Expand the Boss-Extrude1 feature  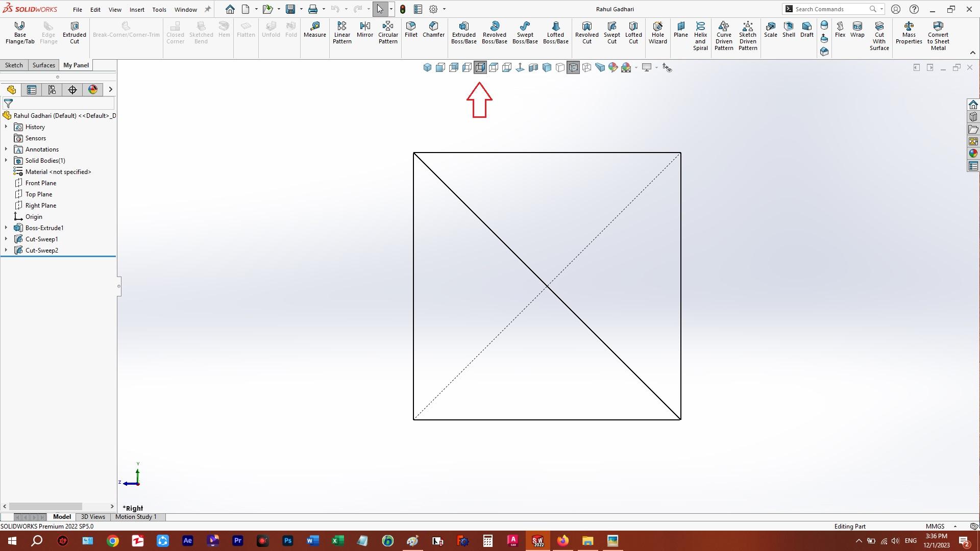tap(6, 228)
